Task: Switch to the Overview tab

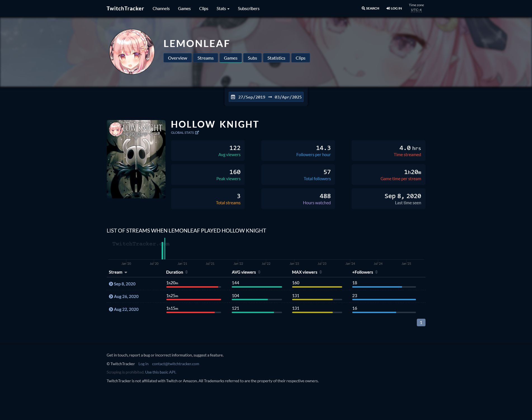Action: (178, 58)
